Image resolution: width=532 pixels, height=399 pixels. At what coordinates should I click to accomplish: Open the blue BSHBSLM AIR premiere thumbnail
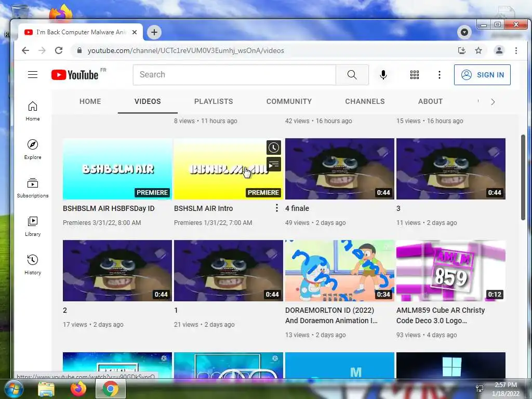pos(117,169)
